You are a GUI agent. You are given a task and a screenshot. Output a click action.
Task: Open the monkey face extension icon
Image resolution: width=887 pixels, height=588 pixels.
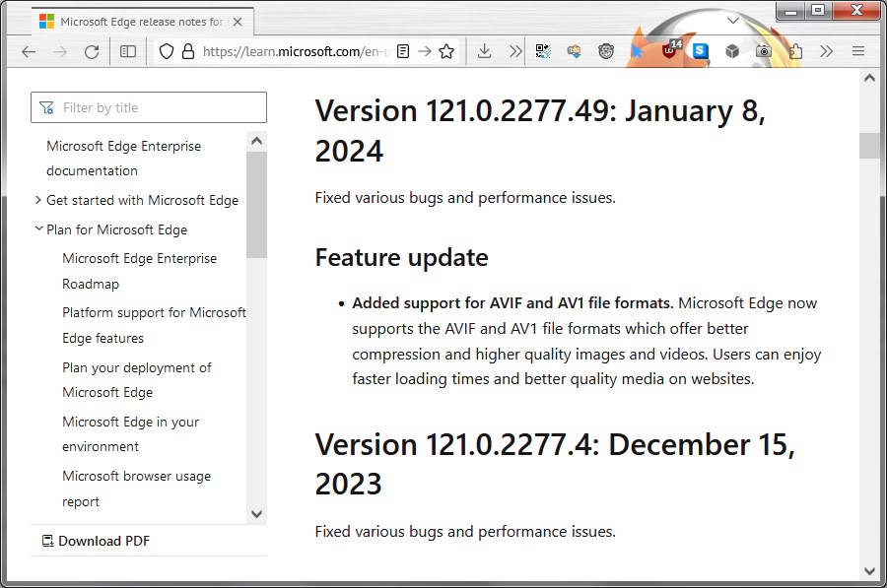[x=606, y=52]
